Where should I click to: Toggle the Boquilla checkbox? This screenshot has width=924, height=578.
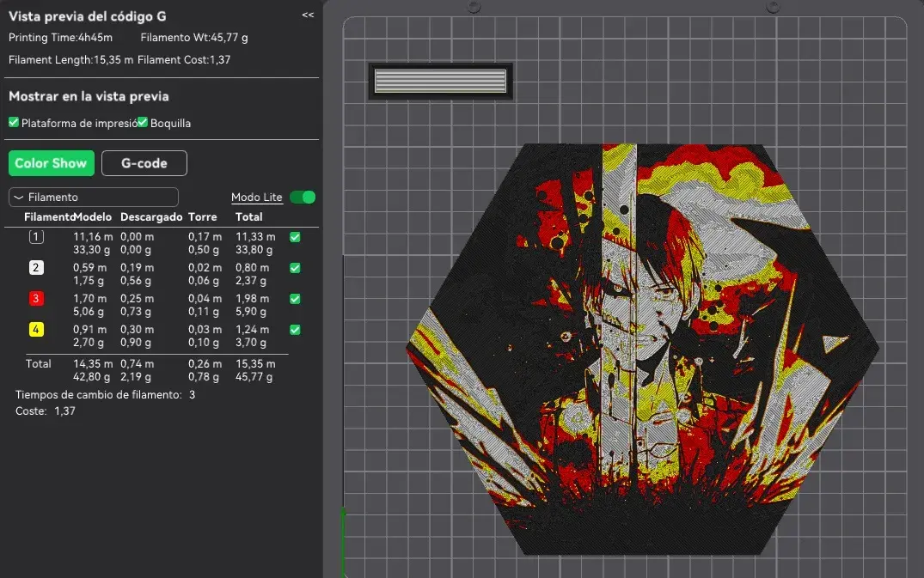point(143,123)
